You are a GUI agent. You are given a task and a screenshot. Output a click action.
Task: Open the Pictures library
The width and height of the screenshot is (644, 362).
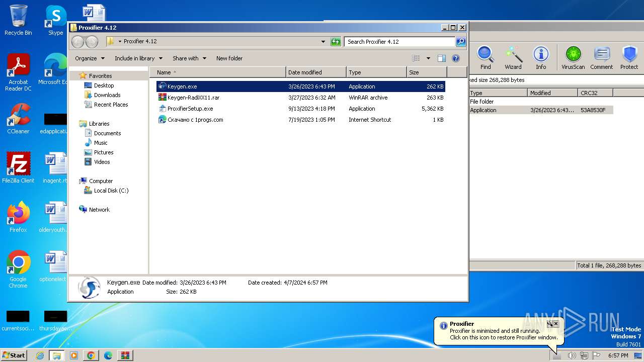coord(104,152)
